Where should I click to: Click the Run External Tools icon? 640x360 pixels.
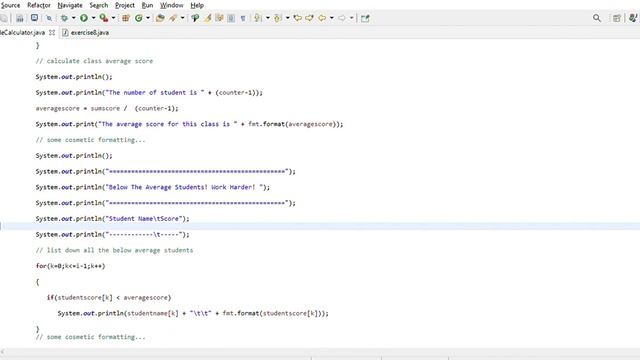tap(104, 18)
